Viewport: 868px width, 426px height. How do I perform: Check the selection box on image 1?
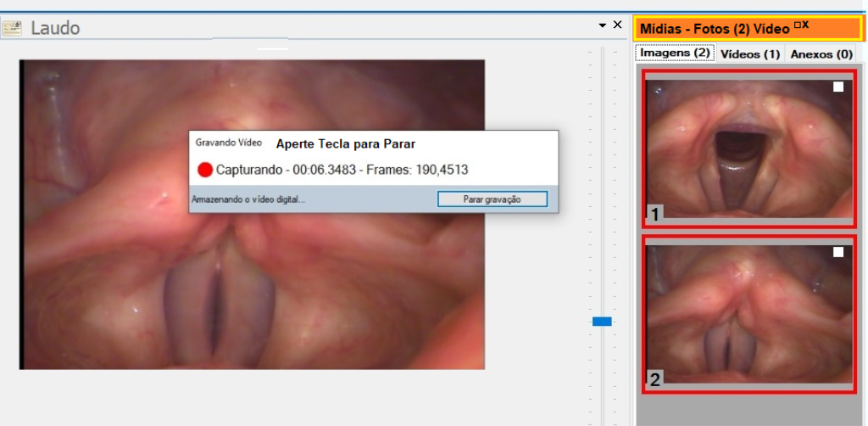point(838,87)
